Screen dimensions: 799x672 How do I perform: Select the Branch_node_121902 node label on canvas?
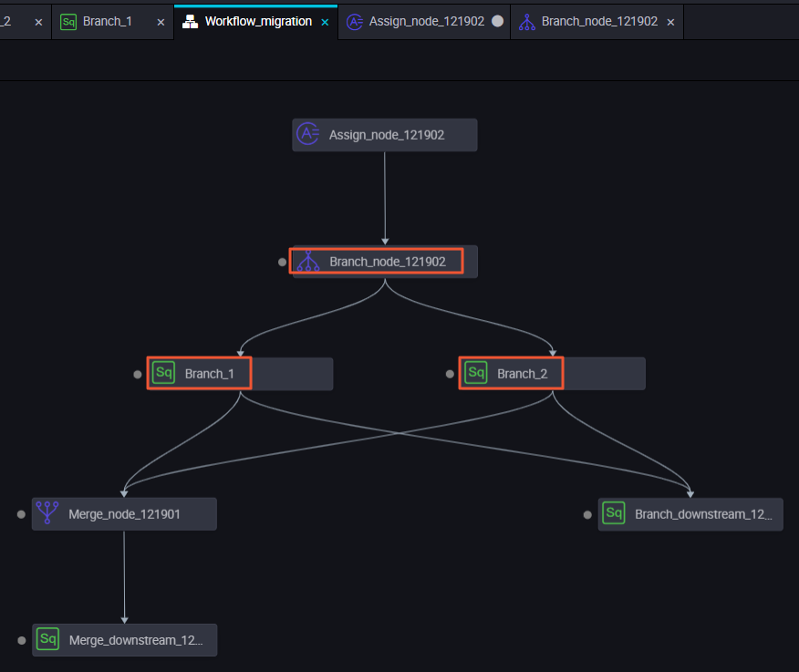(388, 262)
